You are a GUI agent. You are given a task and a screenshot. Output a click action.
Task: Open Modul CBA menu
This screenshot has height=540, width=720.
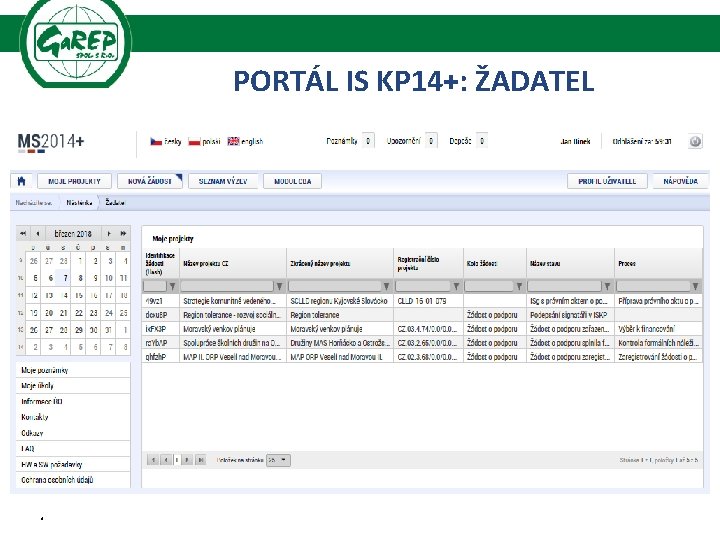click(292, 181)
